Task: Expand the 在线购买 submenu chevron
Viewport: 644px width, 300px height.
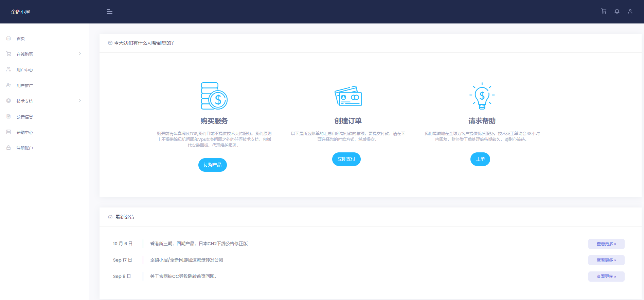Action: point(80,54)
